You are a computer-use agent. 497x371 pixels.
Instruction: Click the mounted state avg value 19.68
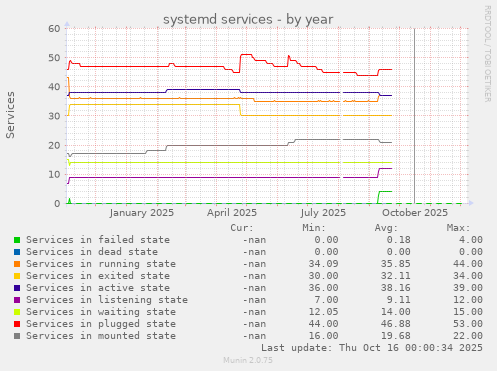coord(396,336)
